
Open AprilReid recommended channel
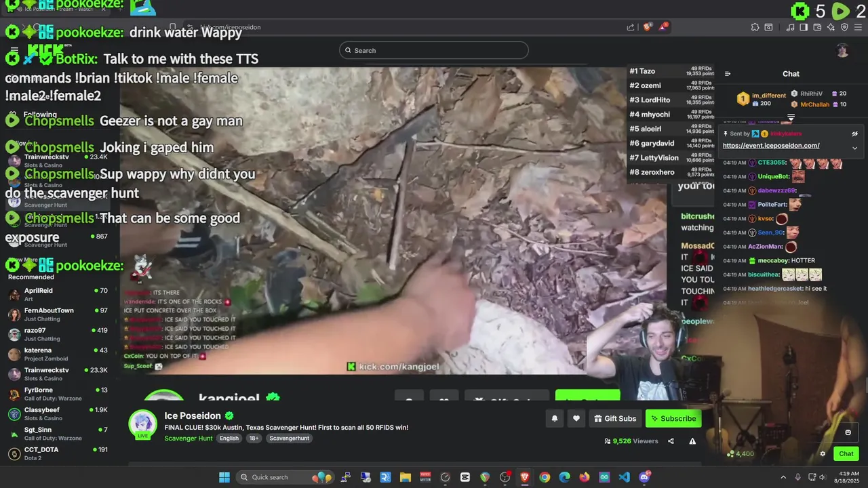(58, 294)
